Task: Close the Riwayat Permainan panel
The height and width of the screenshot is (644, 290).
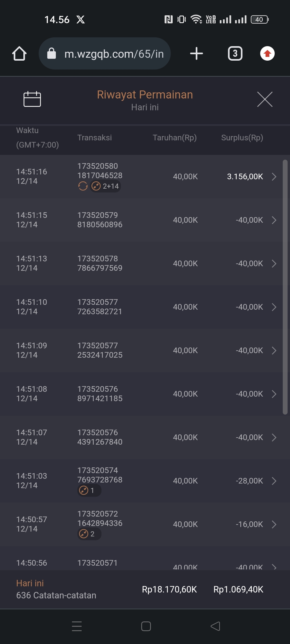Action: click(x=265, y=99)
